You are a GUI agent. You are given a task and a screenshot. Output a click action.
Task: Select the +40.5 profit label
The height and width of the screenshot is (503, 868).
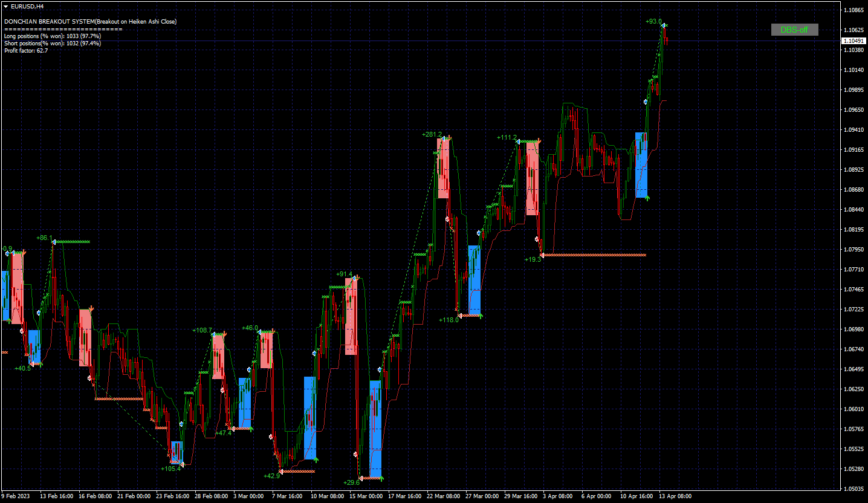(23, 368)
